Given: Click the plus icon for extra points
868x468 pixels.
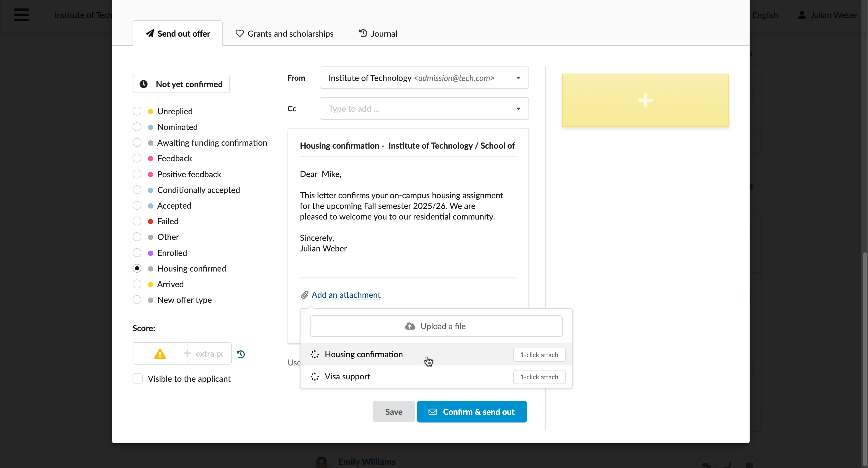Looking at the screenshot, I should [x=187, y=353].
